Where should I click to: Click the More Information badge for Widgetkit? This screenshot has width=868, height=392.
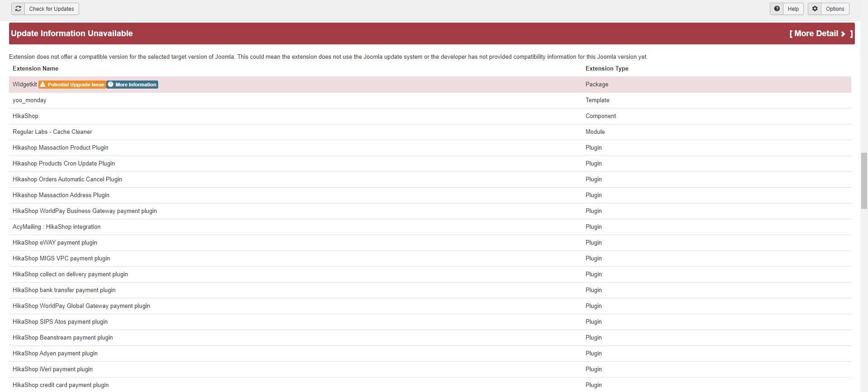[132, 85]
